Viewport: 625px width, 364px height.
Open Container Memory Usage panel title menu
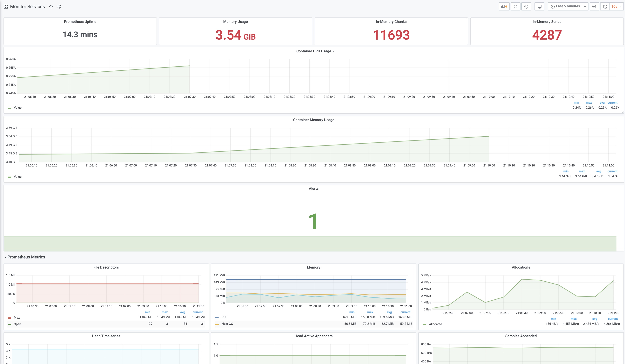pyautogui.click(x=313, y=120)
